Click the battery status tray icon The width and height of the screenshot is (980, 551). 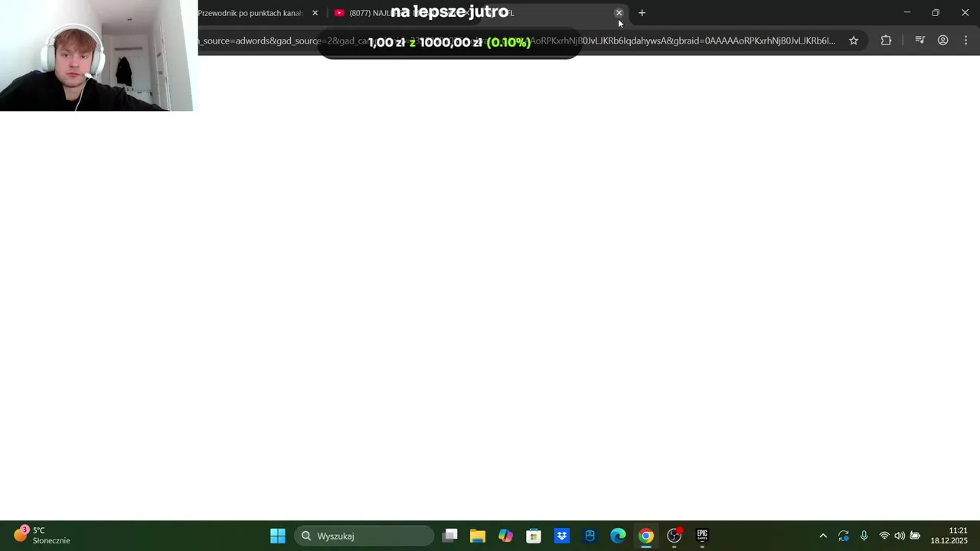pos(915,536)
